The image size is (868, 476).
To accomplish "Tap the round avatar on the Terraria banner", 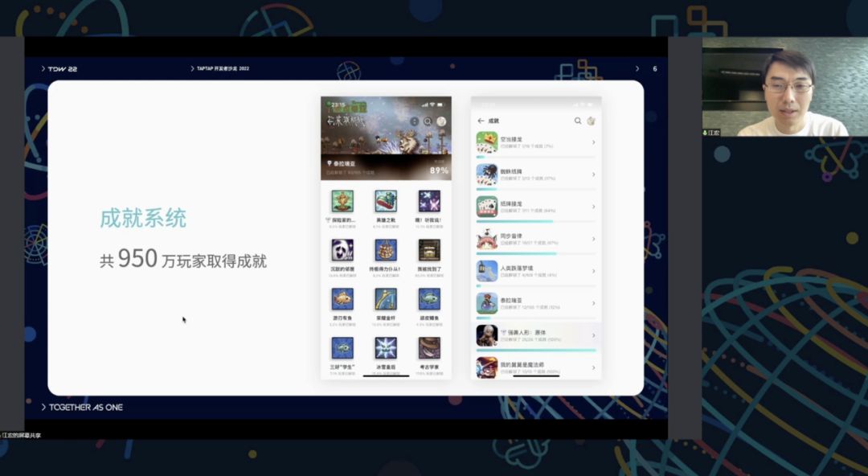I will coord(441,121).
